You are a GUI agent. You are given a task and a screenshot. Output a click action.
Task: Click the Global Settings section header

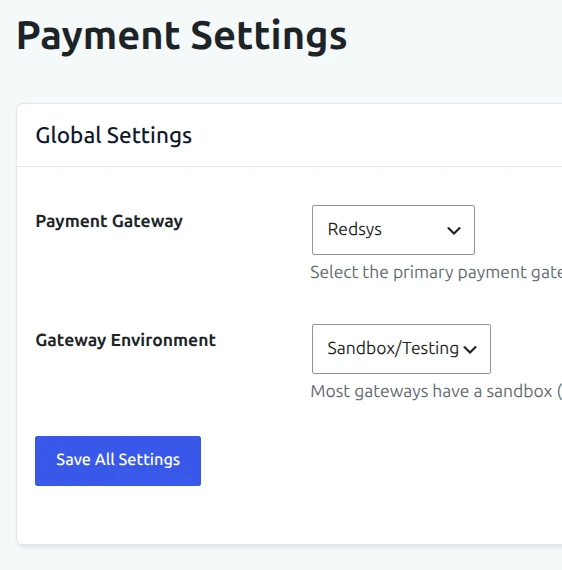(113, 135)
